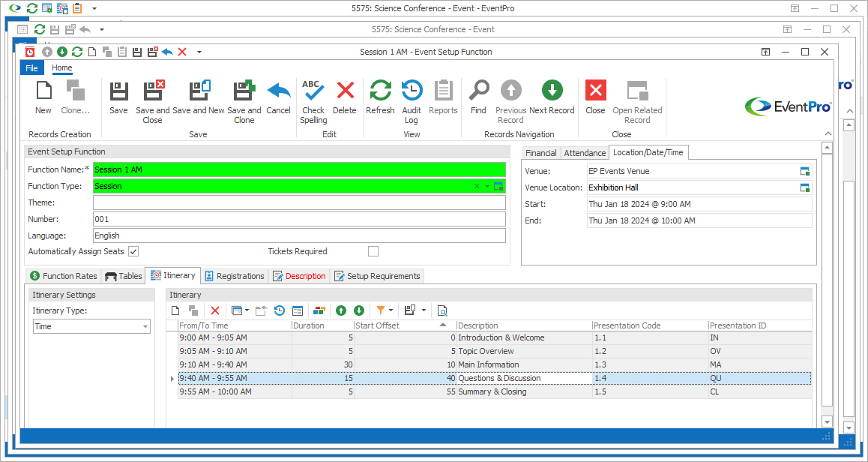The width and height of the screenshot is (868, 462).
Task: Select the Summary & Closing row
Action: click(494, 392)
